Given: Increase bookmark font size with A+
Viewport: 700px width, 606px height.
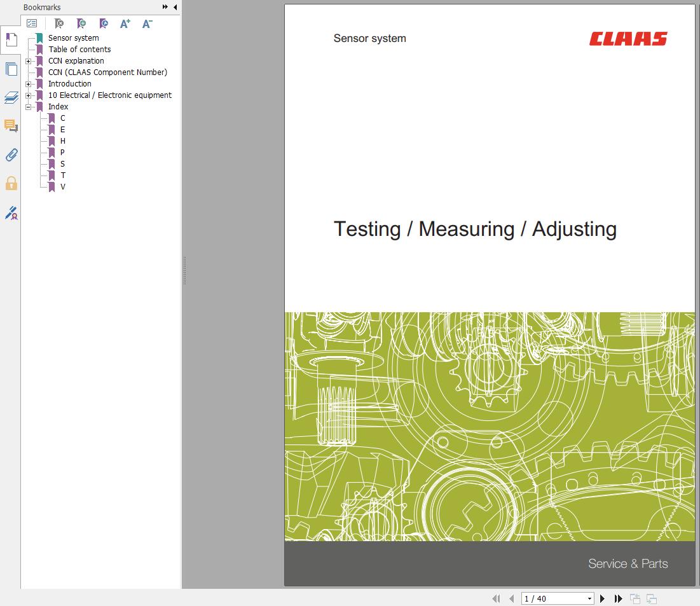Looking at the screenshot, I should point(125,24).
